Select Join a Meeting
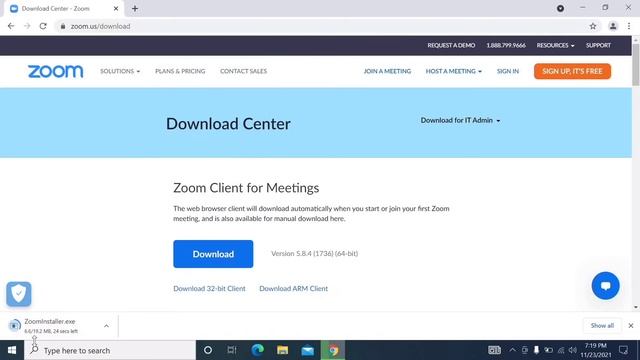 (x=387, y=71)
